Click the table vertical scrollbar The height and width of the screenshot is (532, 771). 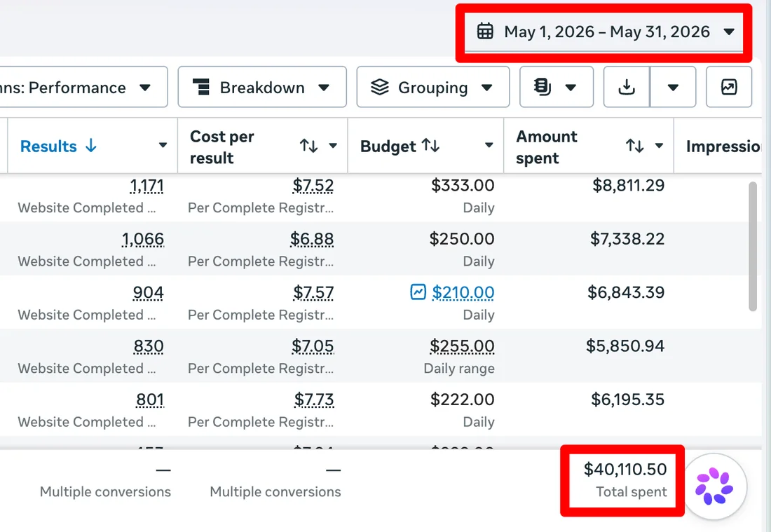click(753, 246)
